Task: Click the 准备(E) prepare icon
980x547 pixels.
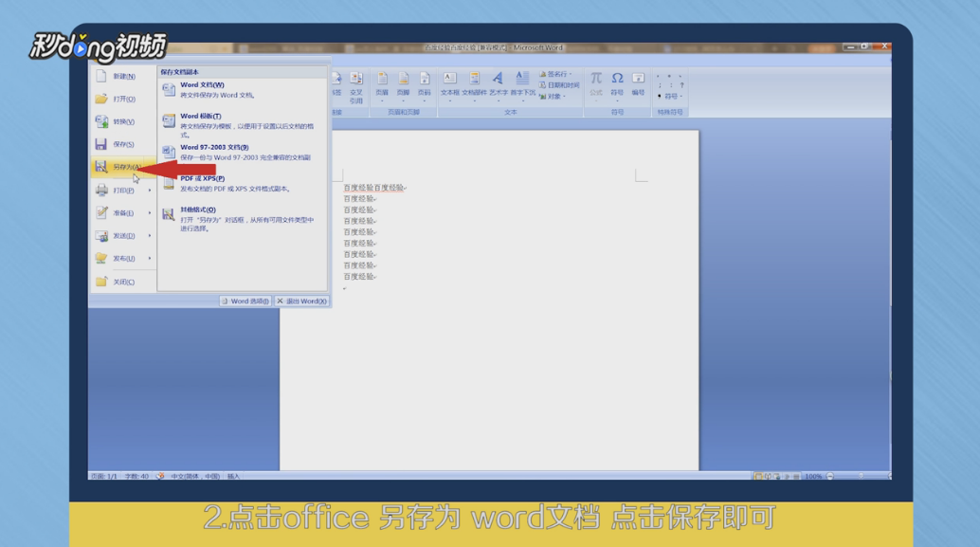Action: (x=101, y=212)
